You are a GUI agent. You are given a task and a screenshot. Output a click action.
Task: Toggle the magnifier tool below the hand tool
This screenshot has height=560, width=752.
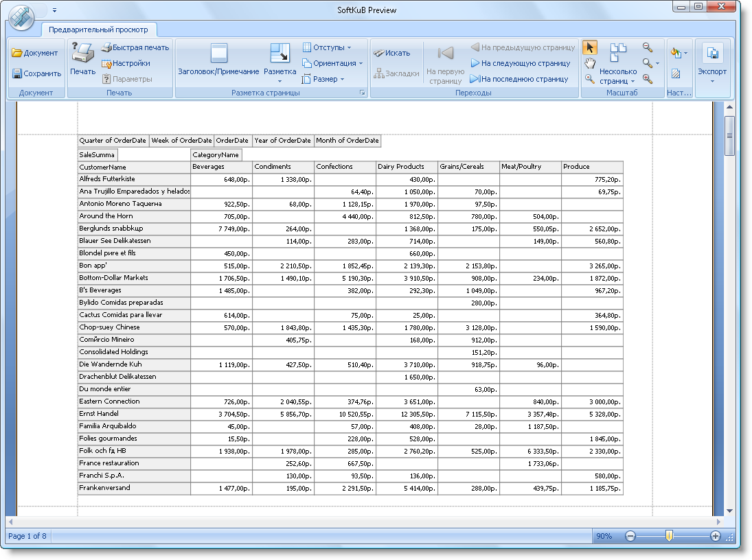click(590, 79)
